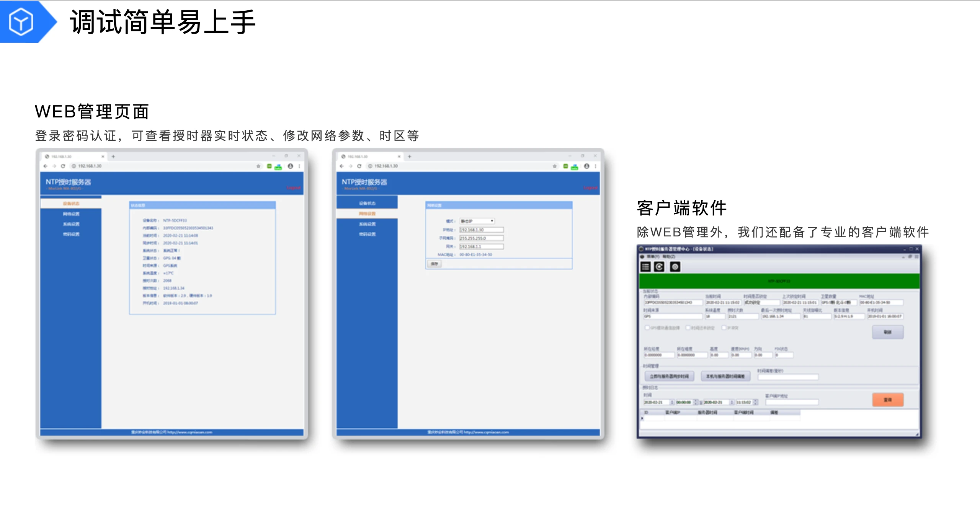Click back arrow in network settings browser
This screenshot has width=980, height=513.
342,166
